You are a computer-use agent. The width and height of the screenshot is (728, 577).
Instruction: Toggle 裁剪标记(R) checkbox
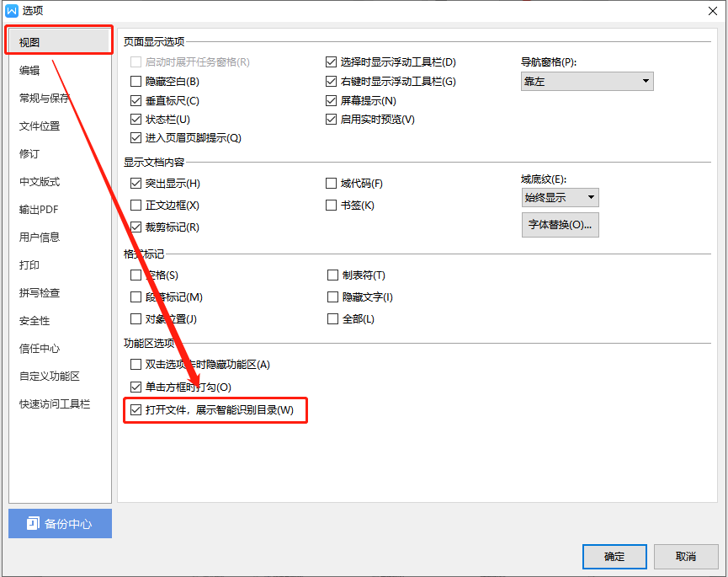point(136,227)
